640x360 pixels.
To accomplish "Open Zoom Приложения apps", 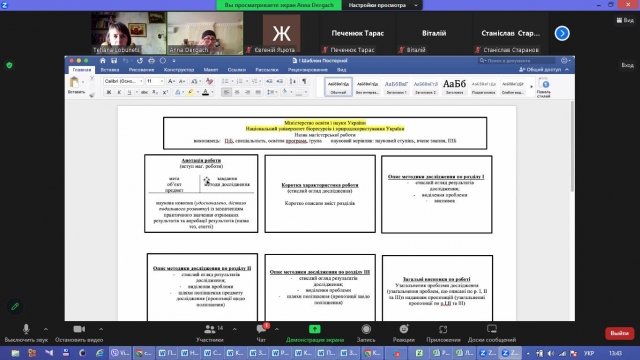I will click(x=443, y=333).
